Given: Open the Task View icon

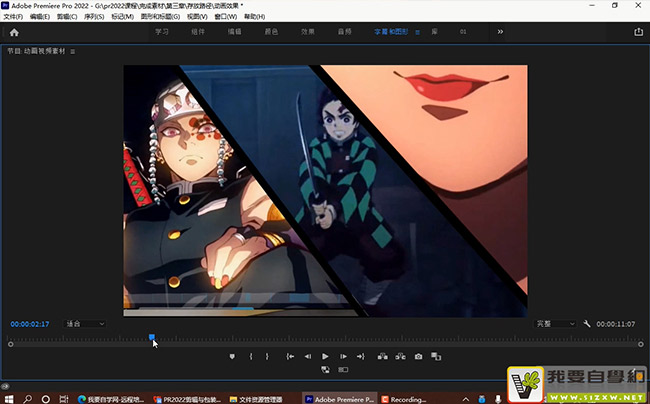Looking at the screenshot, I should click(x=64, y=399).
